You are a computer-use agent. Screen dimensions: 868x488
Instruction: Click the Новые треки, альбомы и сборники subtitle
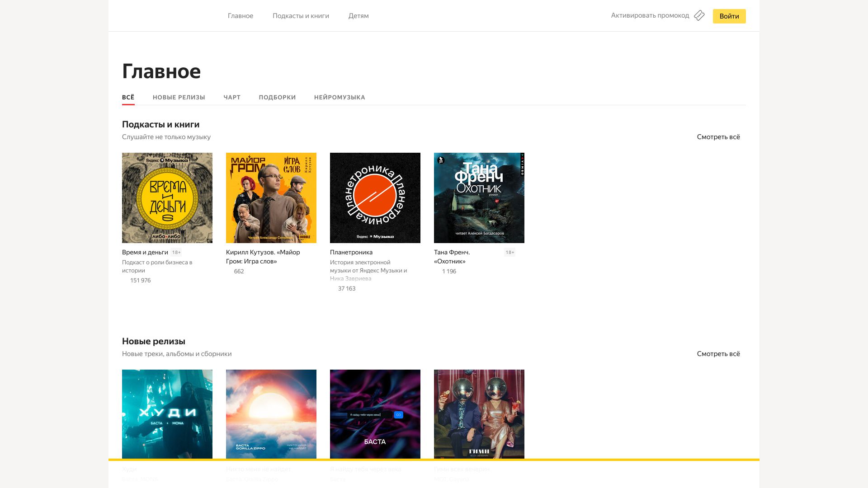click(x=177, y=354)
